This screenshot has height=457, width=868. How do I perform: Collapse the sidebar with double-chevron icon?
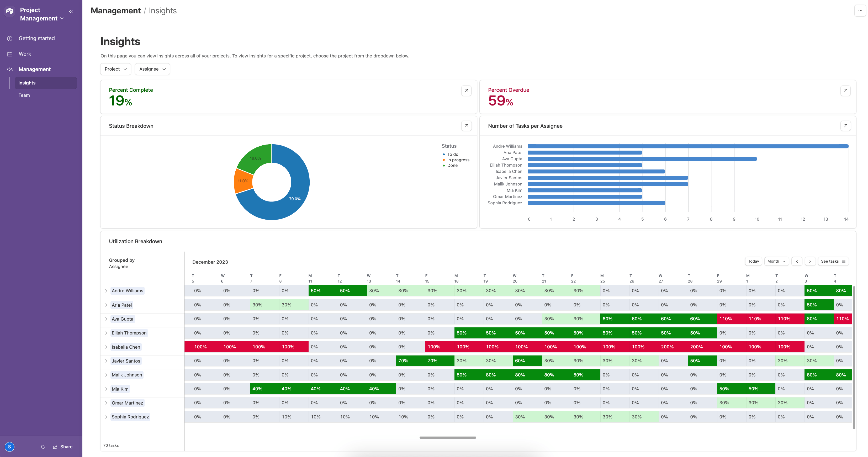click(71, 12)
